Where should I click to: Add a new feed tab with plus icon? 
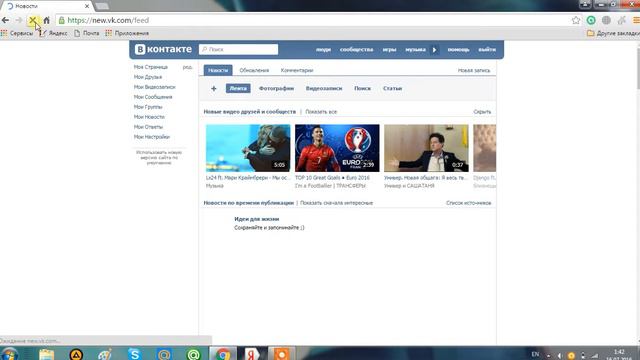213,88
